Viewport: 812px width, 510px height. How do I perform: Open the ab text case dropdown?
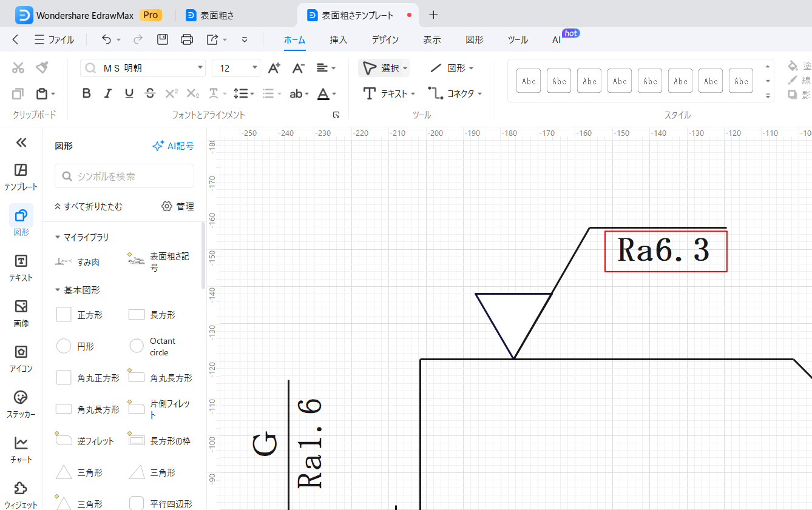tap(299, 93)
